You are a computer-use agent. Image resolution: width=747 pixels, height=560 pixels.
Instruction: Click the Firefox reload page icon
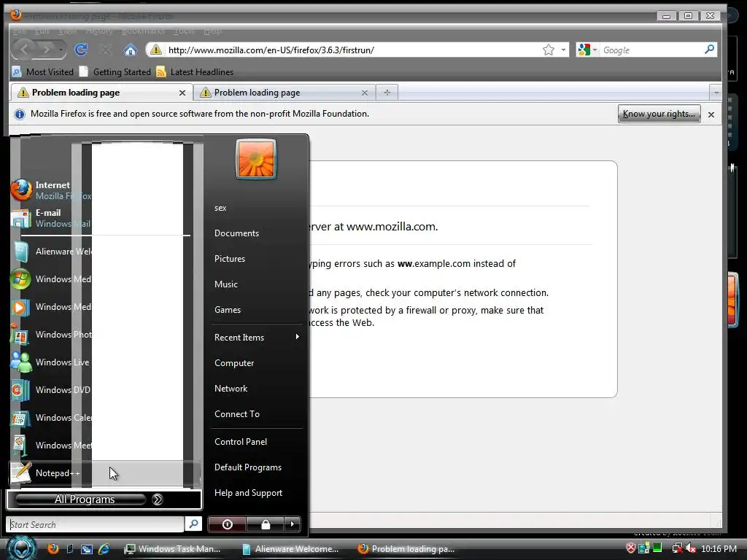pyautogui.click(x=81, y=50)
